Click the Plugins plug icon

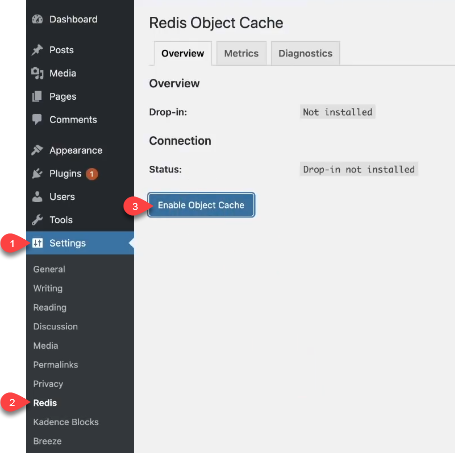coord(37,173)
